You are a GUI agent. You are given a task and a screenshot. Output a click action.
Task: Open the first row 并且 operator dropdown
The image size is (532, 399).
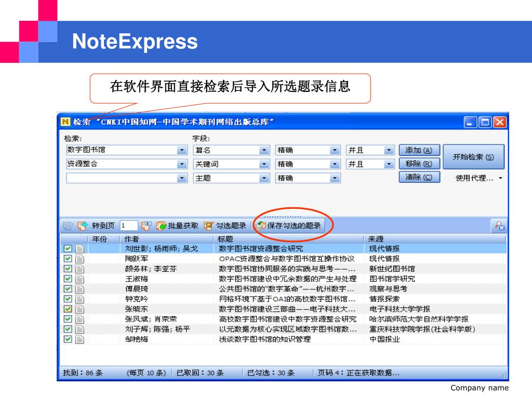(389, 150)
